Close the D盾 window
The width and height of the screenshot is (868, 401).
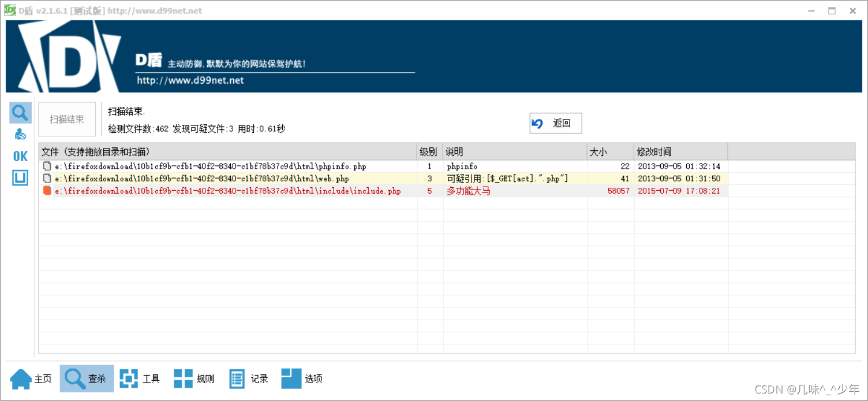tap(852, 10)
